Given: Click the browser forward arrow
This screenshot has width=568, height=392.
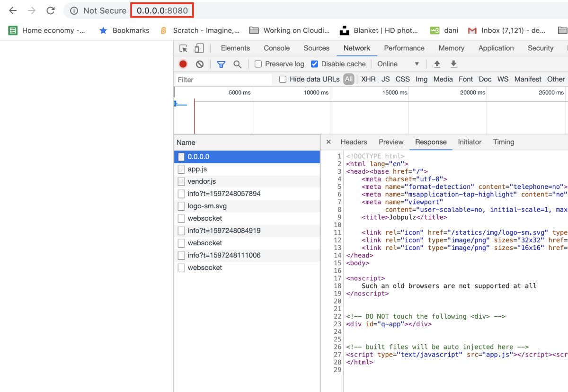Looking at the screenshot, I should tap(32, 10).
